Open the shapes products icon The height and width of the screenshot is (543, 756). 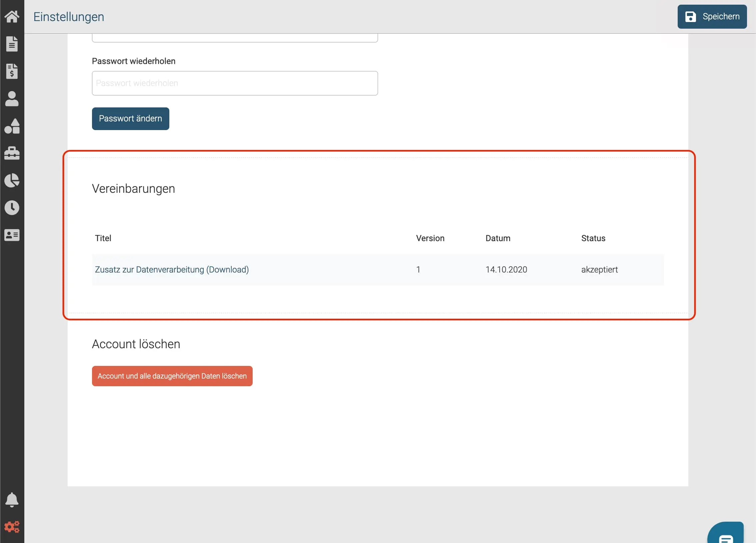coord(12,126)
